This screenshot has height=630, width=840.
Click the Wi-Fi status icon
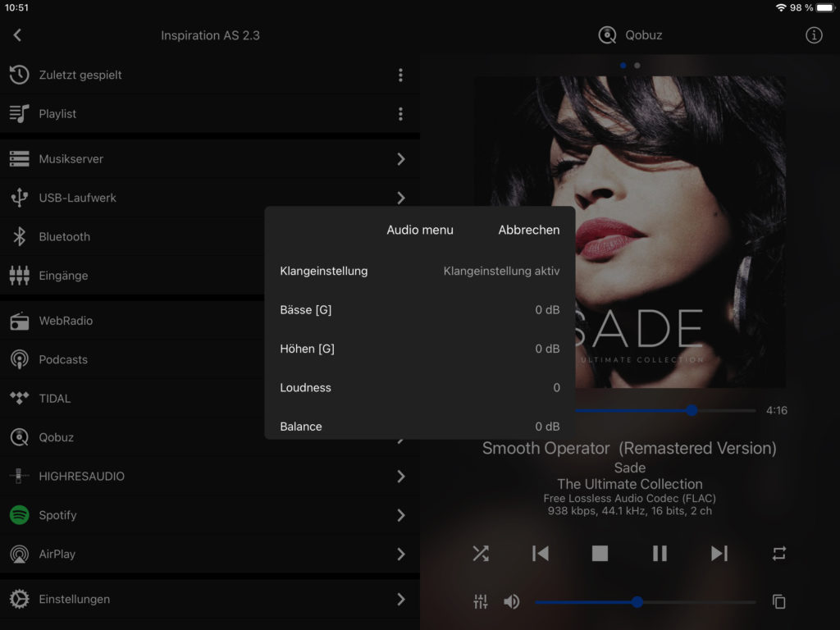(x=781, y=7)
